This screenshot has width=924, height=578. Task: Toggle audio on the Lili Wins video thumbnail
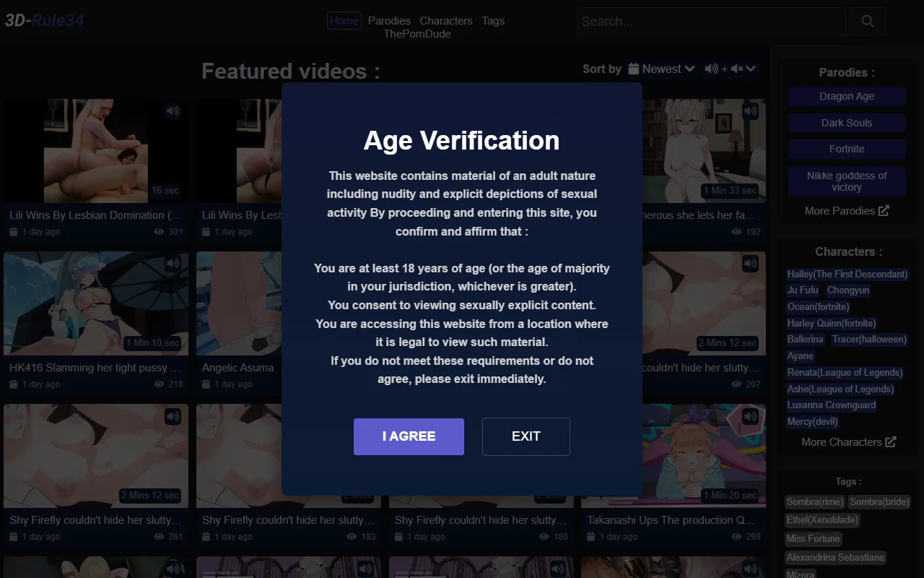pyautogui.click(x=173, y=111)
